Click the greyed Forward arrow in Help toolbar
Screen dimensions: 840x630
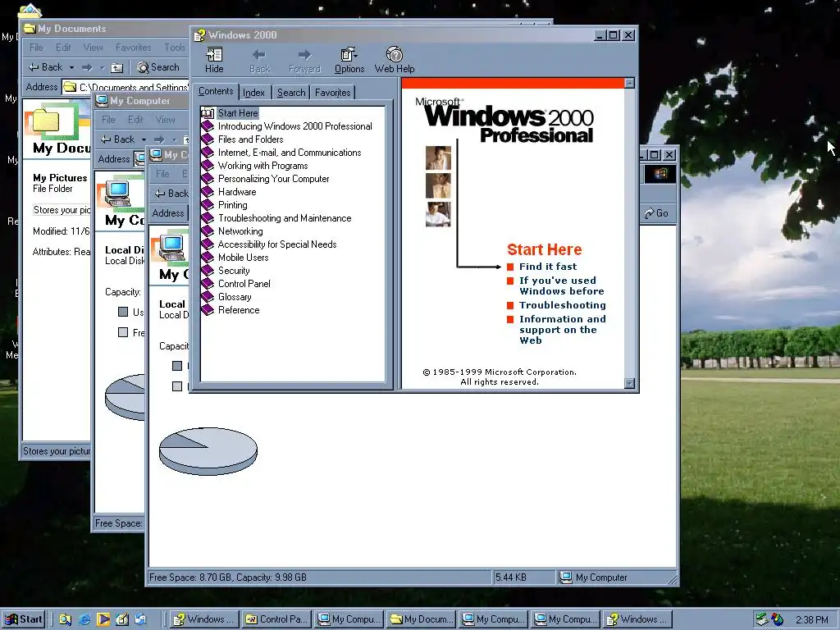pos(304,55)
